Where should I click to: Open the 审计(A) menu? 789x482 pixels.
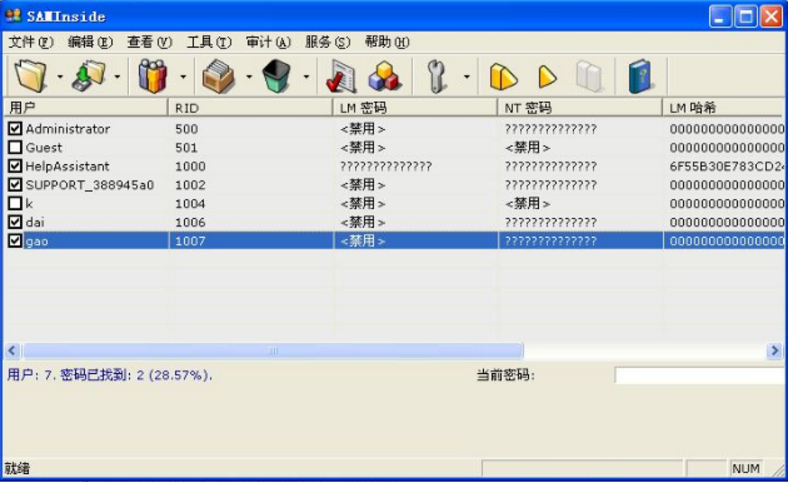tap(268, 42)
